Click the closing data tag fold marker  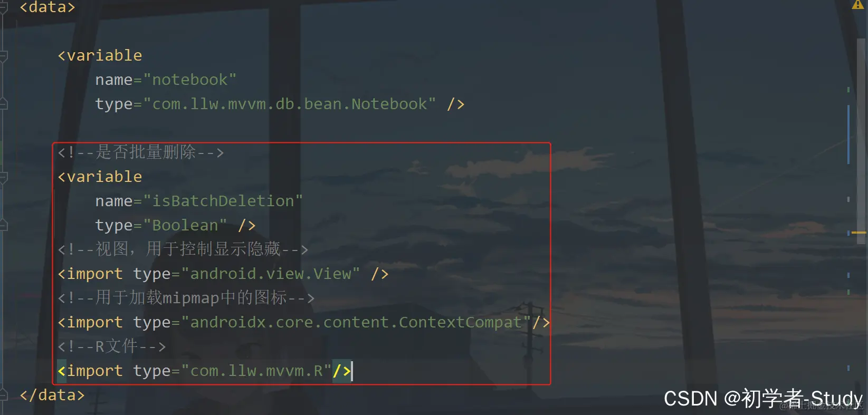click(x=3, y=394)
